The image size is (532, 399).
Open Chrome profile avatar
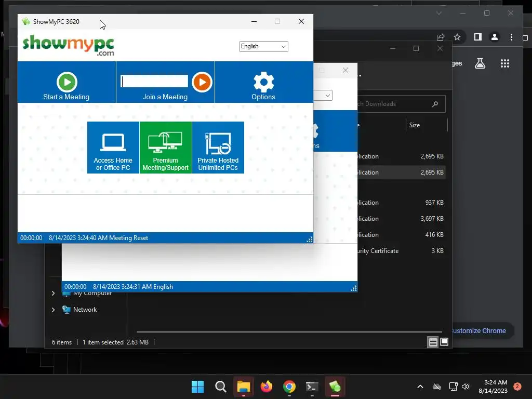click(495, 37)
